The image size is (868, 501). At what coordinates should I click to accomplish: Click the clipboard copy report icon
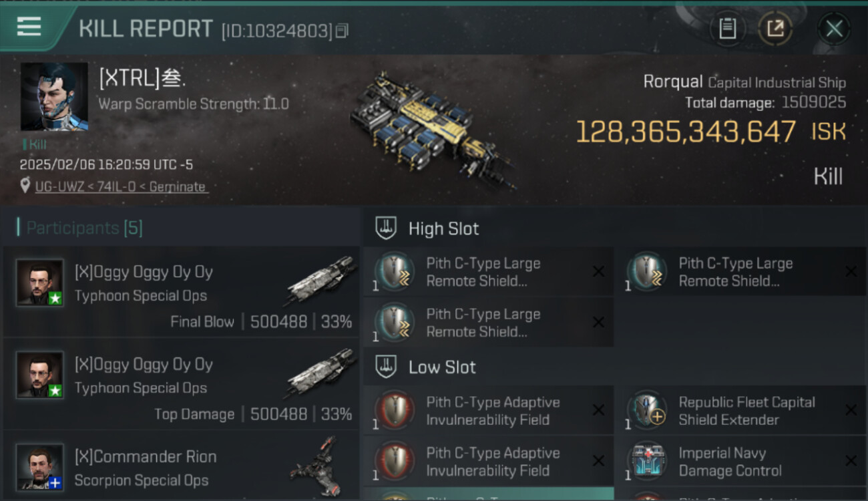[x=727, y=29]
